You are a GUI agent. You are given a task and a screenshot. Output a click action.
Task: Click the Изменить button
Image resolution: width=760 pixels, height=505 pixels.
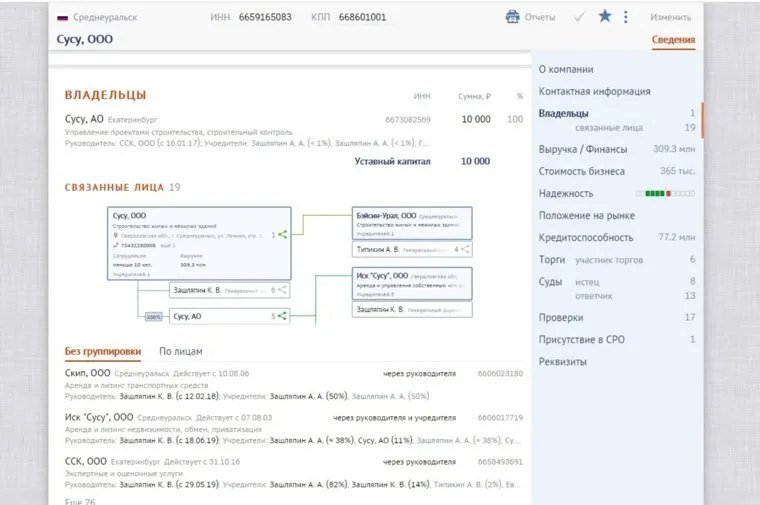click(x=670, y=17)
